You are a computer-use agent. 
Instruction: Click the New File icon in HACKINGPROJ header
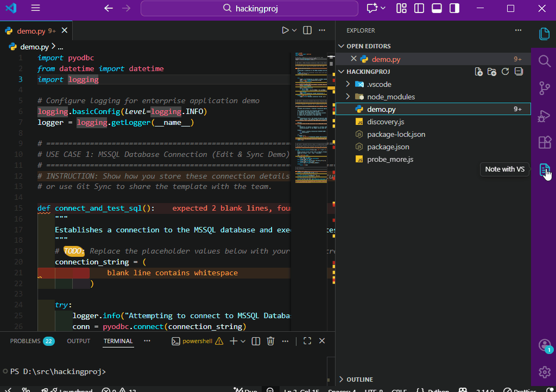click(478, 72)
